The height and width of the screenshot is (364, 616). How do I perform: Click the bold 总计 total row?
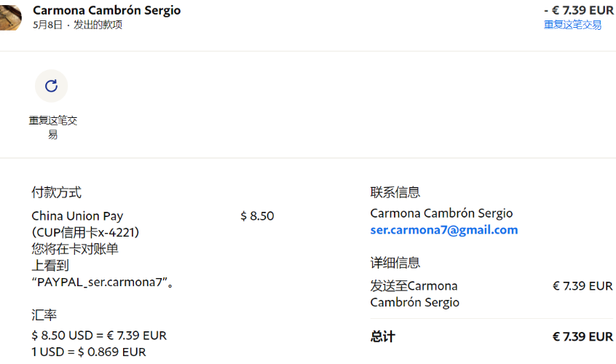coord(383,336)
